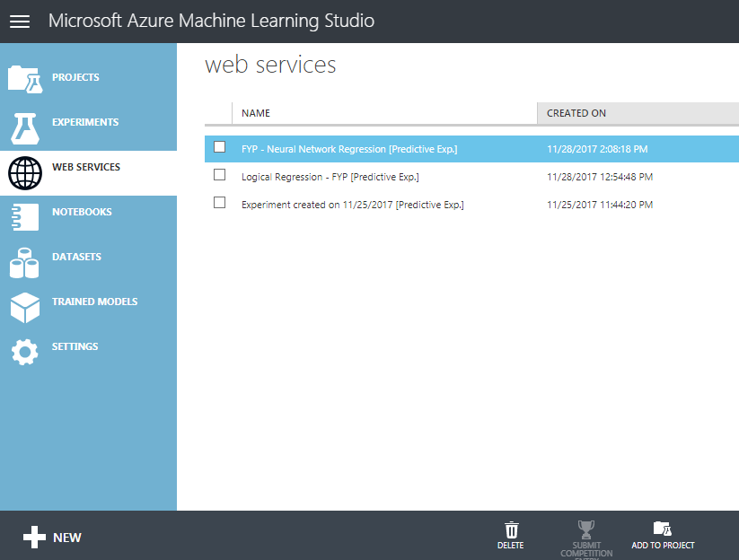Open the hamburger navigation menu

click(x=20, y=22)
